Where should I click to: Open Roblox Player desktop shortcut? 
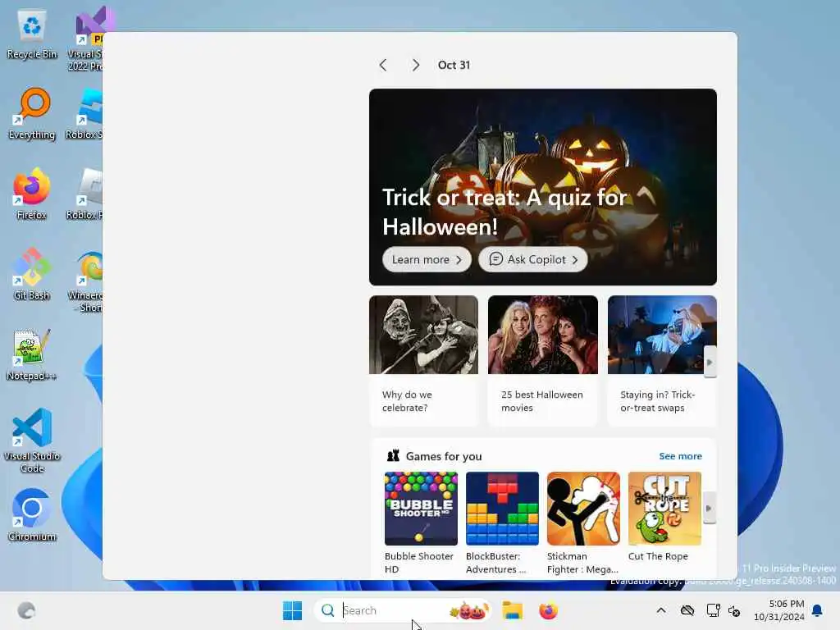click(85, 194)
